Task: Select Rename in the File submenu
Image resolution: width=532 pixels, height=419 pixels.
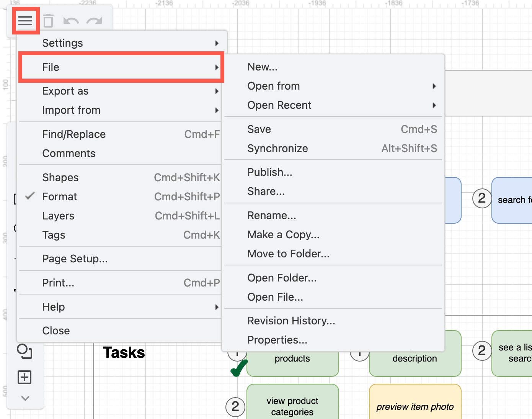Action: click(x=272, y=215)
